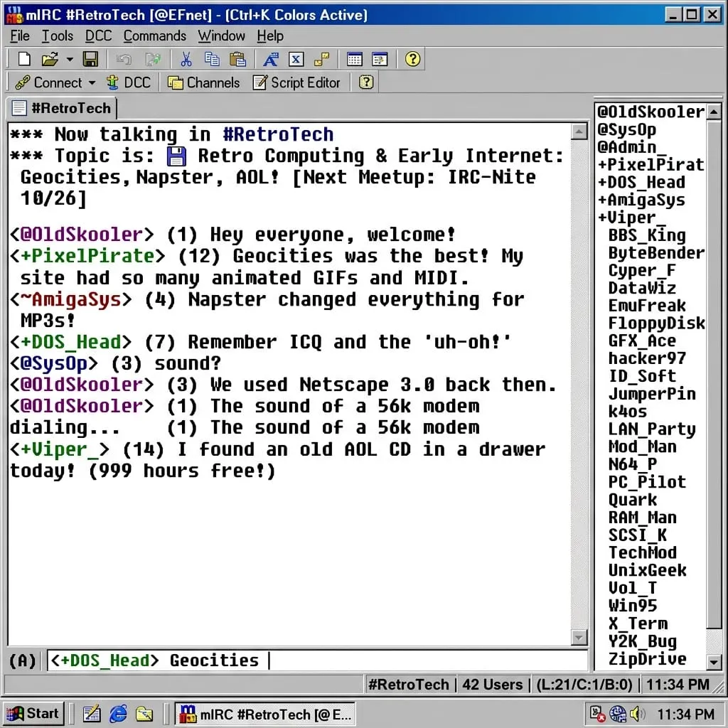The width and height of the screenshot is (728, 728).
Task: Open the Font letter-A toolbar icon
Action: point(271,59)
